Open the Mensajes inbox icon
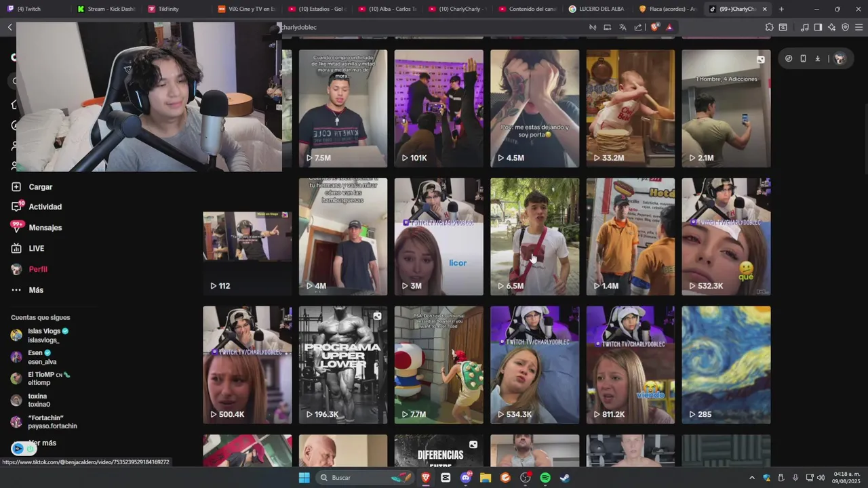 (x=16, y=227)
